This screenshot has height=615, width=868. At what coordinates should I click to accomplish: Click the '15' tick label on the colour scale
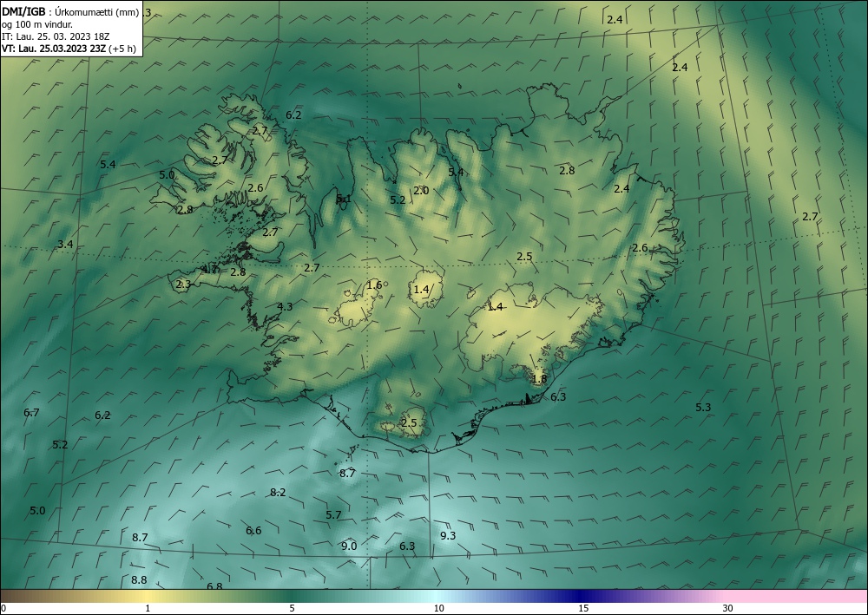click(583, 608)
